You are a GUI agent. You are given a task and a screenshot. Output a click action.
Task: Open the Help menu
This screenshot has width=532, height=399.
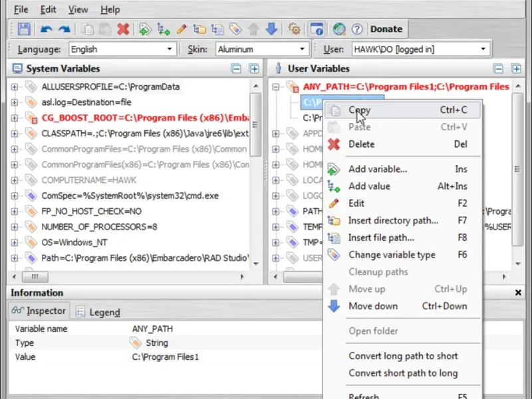tap(110, 9)
